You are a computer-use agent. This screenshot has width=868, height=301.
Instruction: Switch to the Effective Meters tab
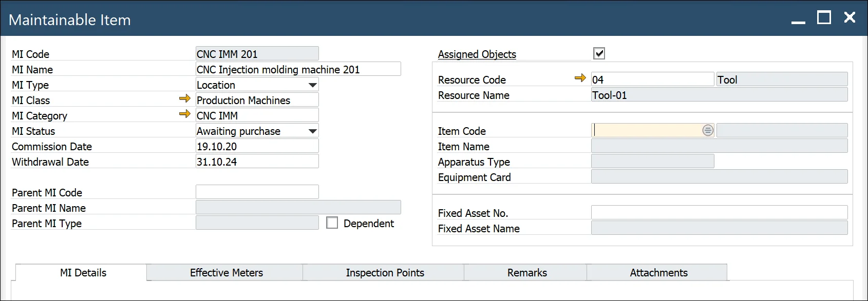[226, 273]
